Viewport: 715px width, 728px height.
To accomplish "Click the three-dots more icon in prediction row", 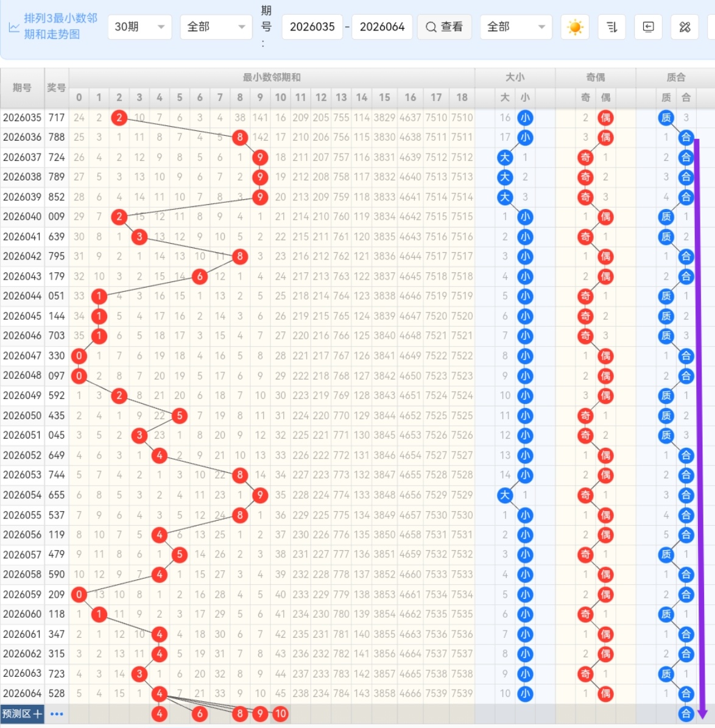I will 57,714.
